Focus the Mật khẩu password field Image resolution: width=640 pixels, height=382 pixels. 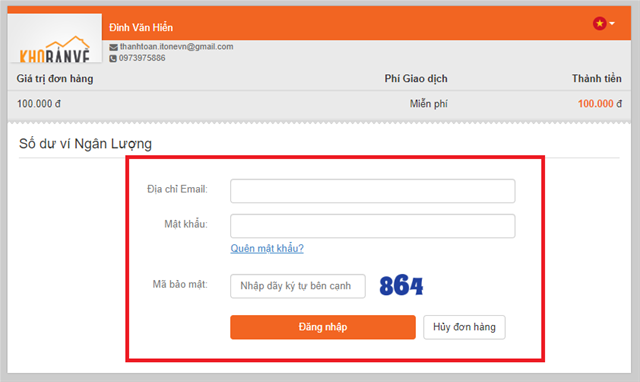373,226
